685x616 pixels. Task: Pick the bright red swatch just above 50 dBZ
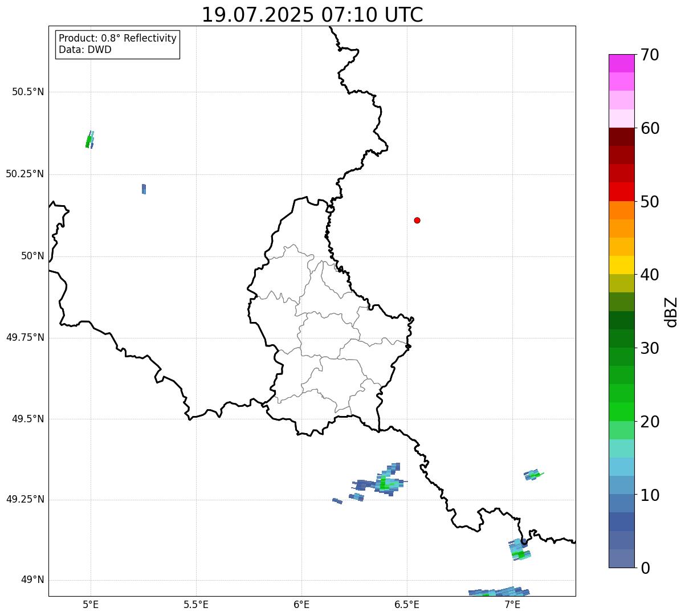point(622,191)
